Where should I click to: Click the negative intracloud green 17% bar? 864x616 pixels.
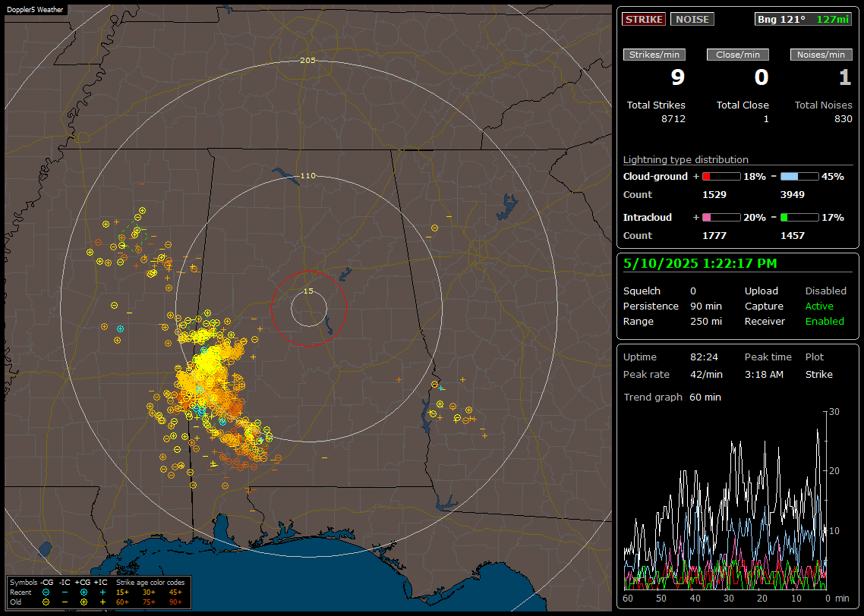tap(799, 218)
